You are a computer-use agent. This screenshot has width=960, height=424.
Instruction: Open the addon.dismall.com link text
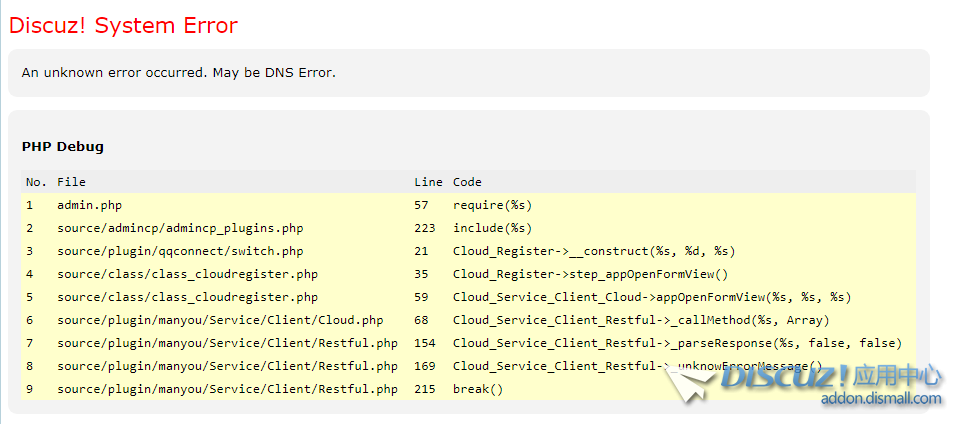pos(881,399)
